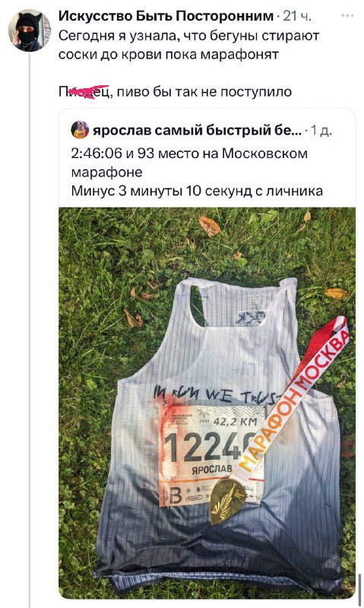Open author name Искусство Быть Посторонним
Viewport: 364px width, 608px height.
pos(166,16)
